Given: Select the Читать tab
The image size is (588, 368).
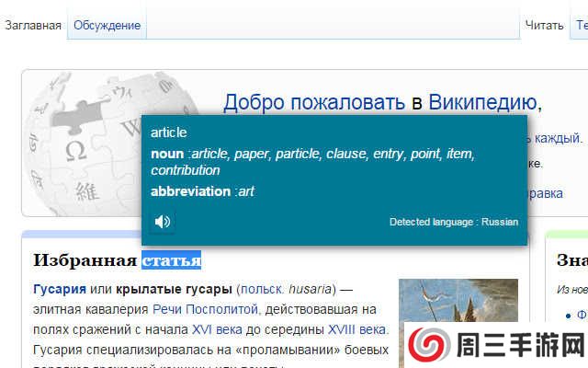Looking at the screenshot, I should click(x=544, y=25).
